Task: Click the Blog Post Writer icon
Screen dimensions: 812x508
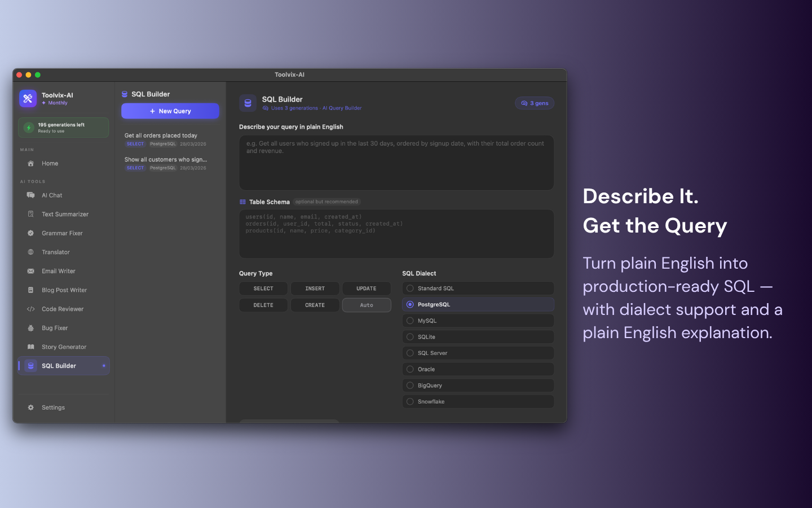Action: [x=31, y=290]
